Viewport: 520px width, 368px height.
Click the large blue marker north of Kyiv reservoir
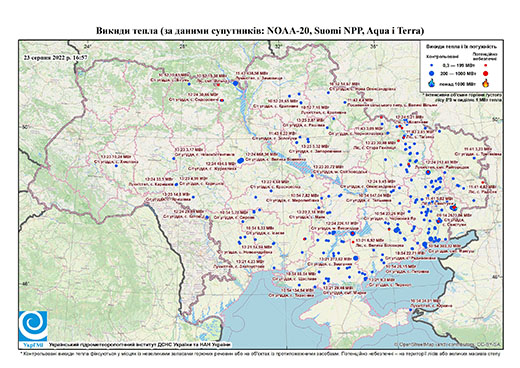(236, 83)
